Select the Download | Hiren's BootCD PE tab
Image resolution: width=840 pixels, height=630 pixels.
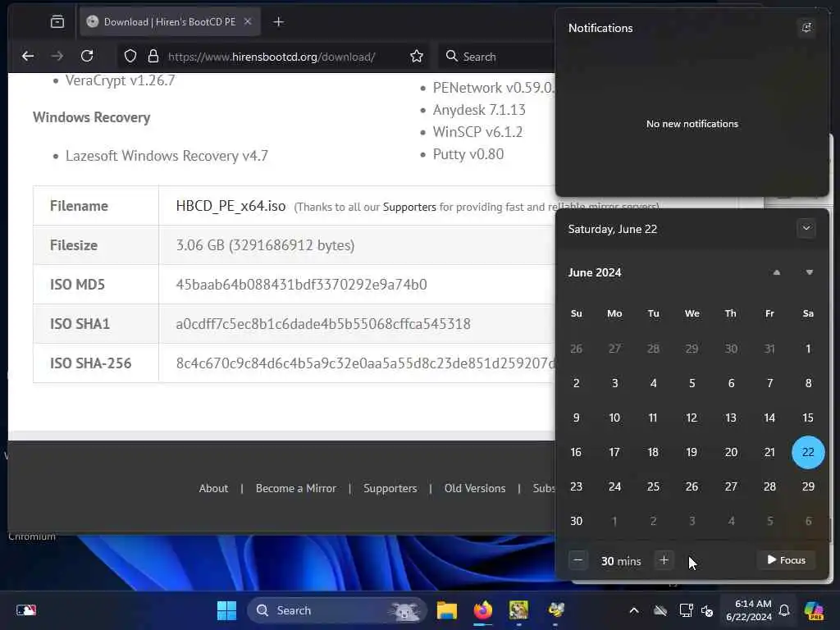(x=170, y=22)
